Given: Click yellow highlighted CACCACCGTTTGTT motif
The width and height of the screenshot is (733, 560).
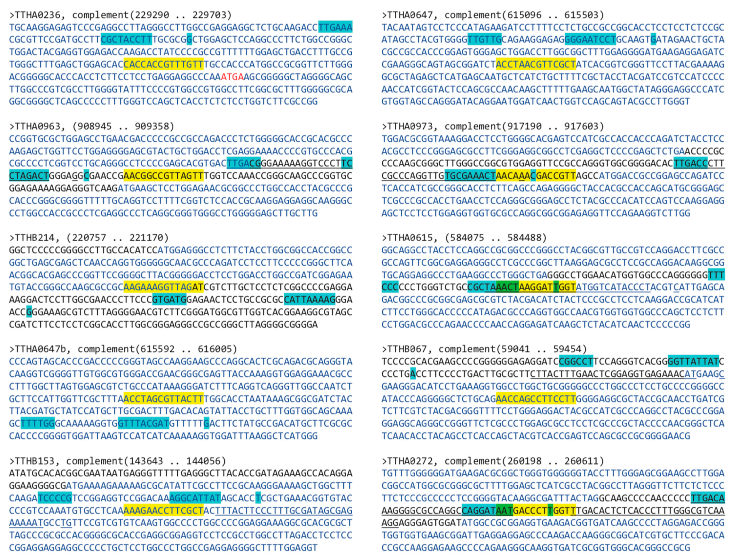Looking at the screenshot, I should [x=164, y=64].
